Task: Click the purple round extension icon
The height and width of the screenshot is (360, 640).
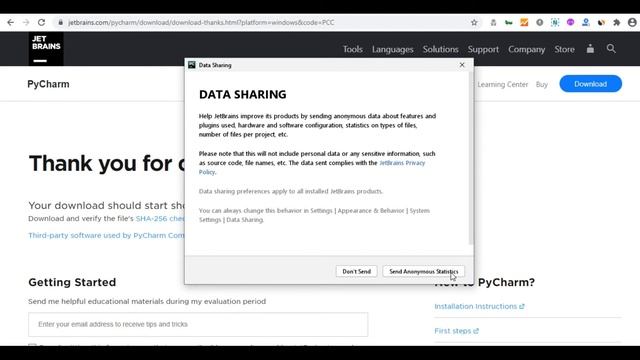Action: point(570,22)
